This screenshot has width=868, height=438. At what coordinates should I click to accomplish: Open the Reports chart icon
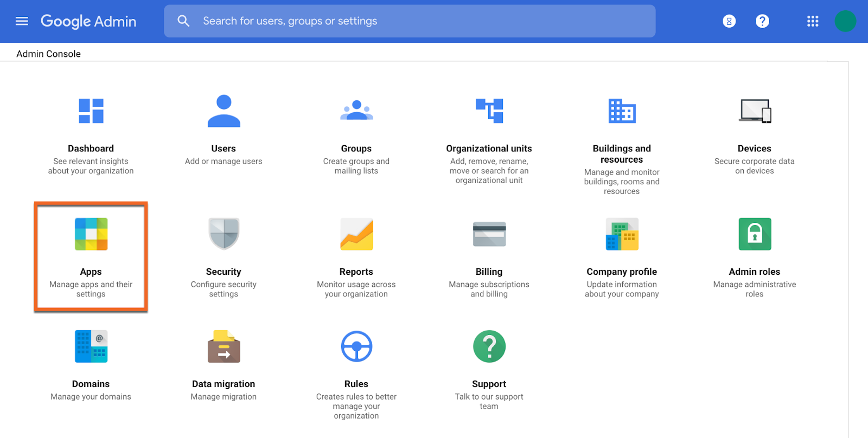point(356,234)
